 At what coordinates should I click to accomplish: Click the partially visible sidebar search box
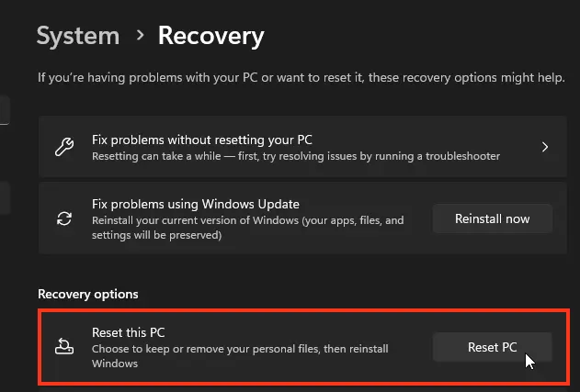(x=4, y=111)
